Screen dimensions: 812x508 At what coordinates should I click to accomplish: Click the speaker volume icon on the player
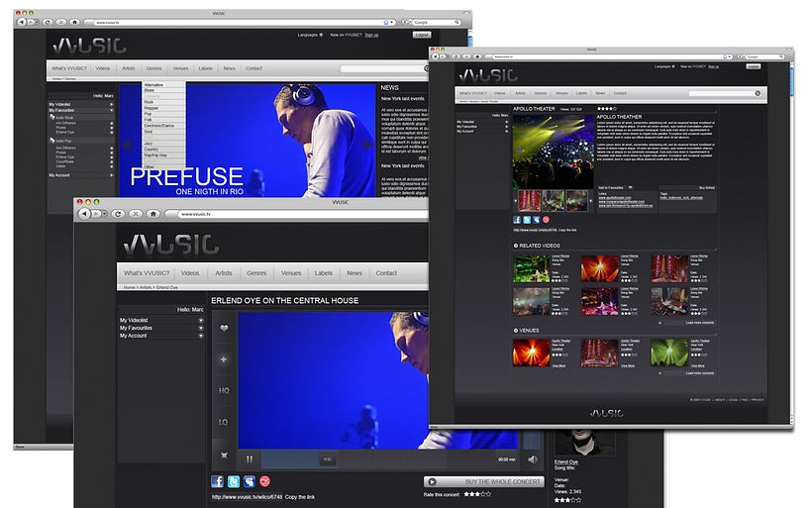pyautogui.click(x=533, y=459)
